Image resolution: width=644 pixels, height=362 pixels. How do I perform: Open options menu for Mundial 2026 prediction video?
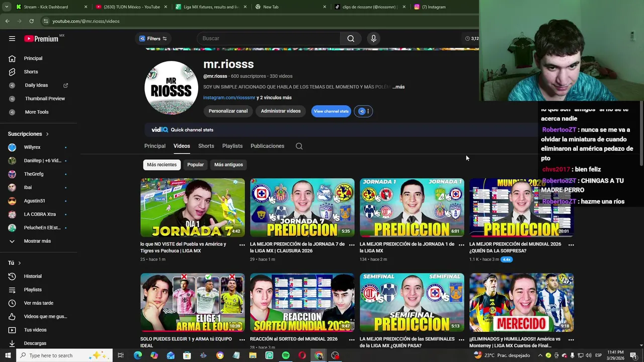[571, 245]
